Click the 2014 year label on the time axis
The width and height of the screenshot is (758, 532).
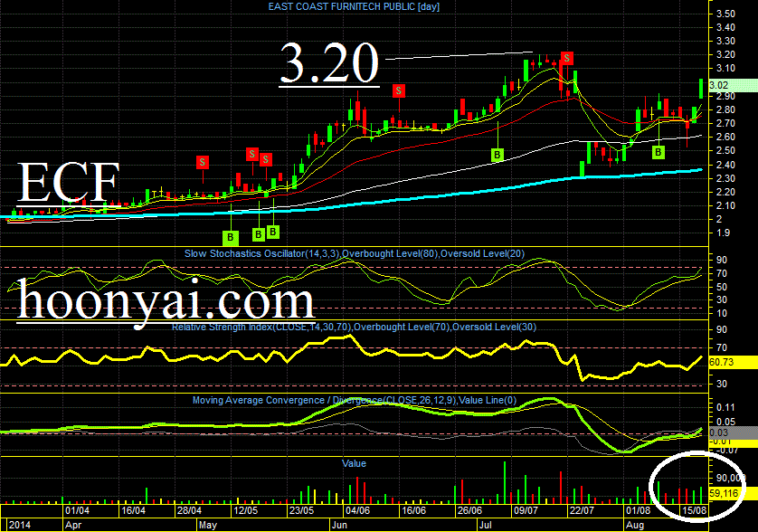click(20, 525)
